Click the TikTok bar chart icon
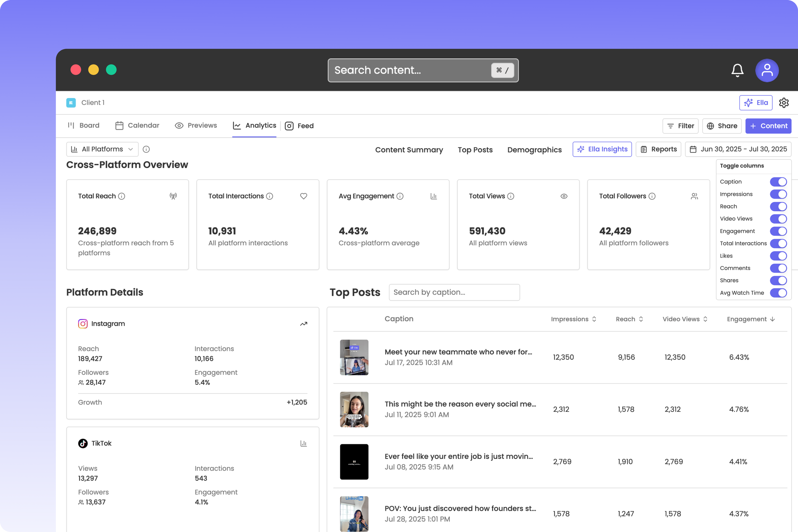This screenshot has width=798, height=532. [303, 444]
